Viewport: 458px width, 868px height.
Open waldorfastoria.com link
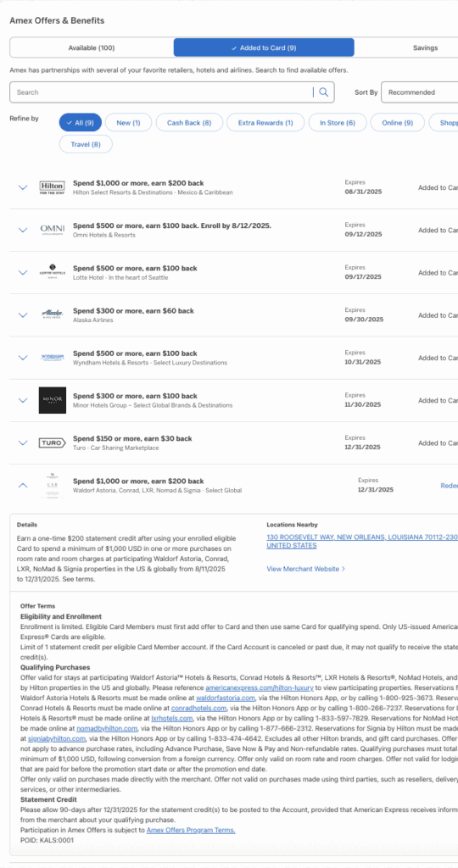tap(226, 698)
